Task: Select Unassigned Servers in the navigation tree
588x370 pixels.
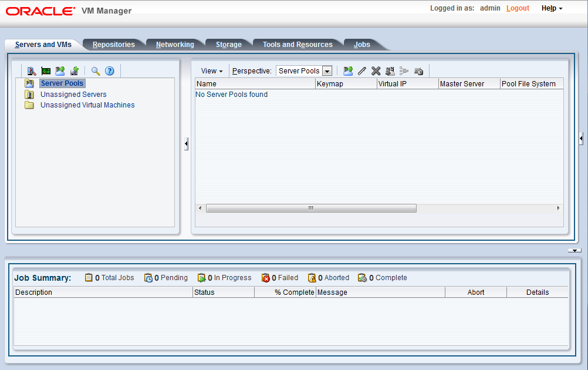Action: (x=73, y=94)
